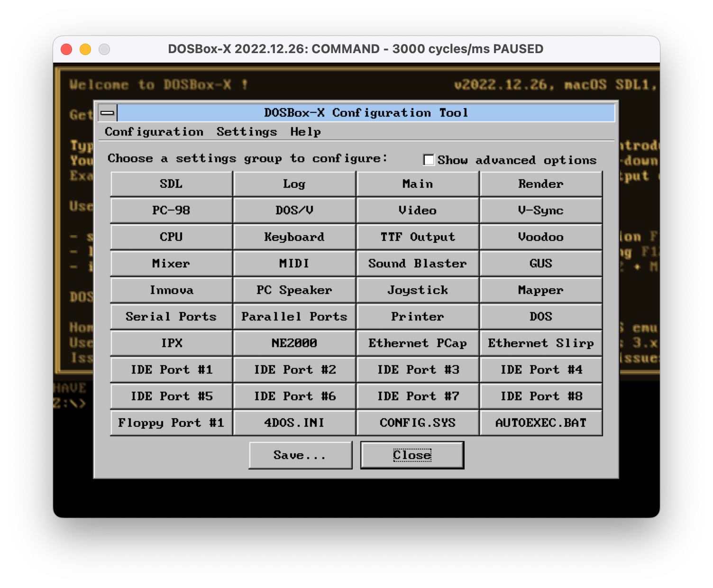Configure IDE Port #6
713x588 pixels.
[x=294, y=396]
